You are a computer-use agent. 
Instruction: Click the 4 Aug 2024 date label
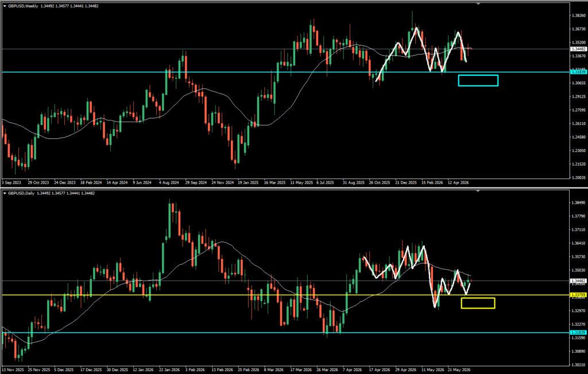(x=169, y=182)
